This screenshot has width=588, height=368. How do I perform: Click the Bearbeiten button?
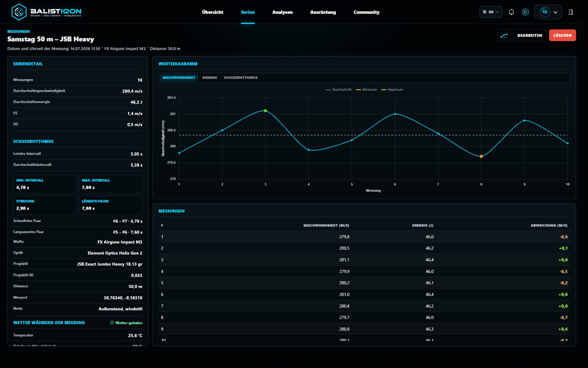coord(530,35)
